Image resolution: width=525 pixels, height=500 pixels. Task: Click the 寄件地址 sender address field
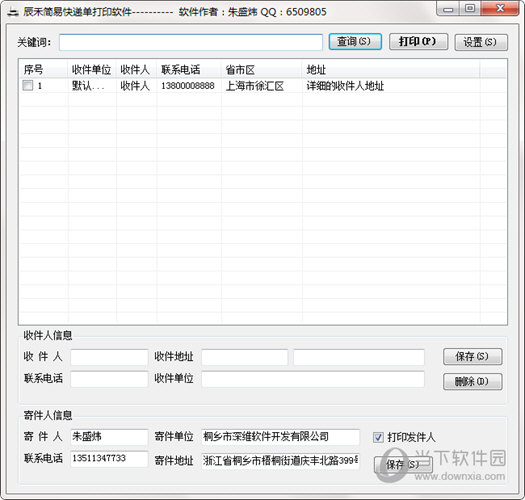point(281,461)
